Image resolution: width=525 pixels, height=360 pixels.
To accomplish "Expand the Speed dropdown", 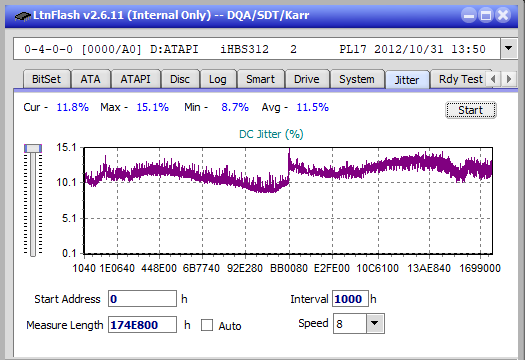I will [375, 323].
